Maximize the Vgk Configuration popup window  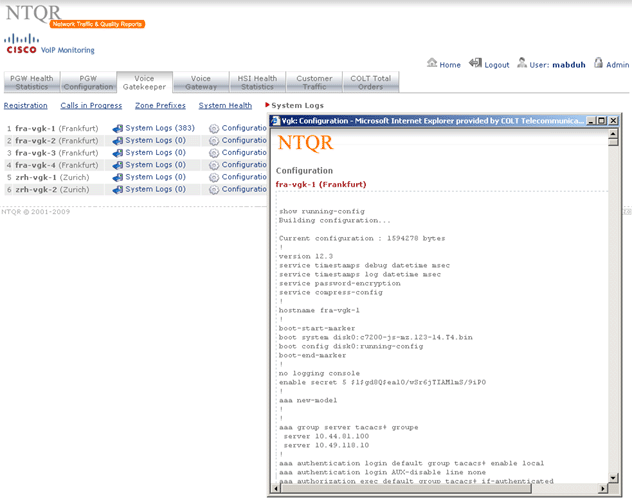[x=601, y=120]
